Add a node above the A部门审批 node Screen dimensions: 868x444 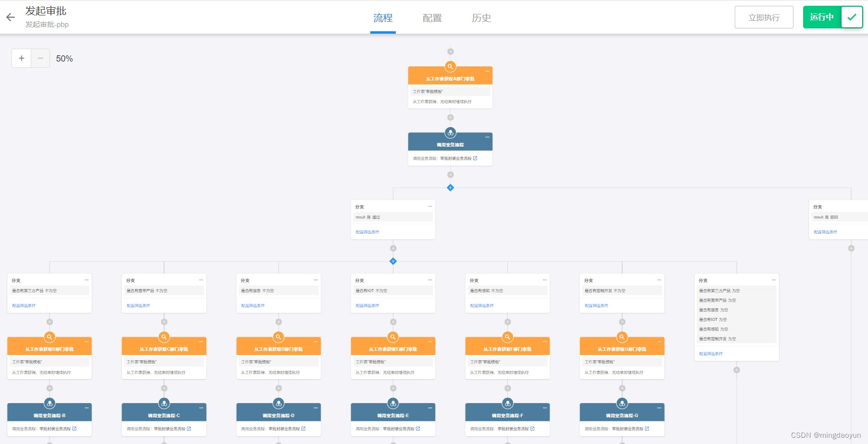(x=450, y=51)
